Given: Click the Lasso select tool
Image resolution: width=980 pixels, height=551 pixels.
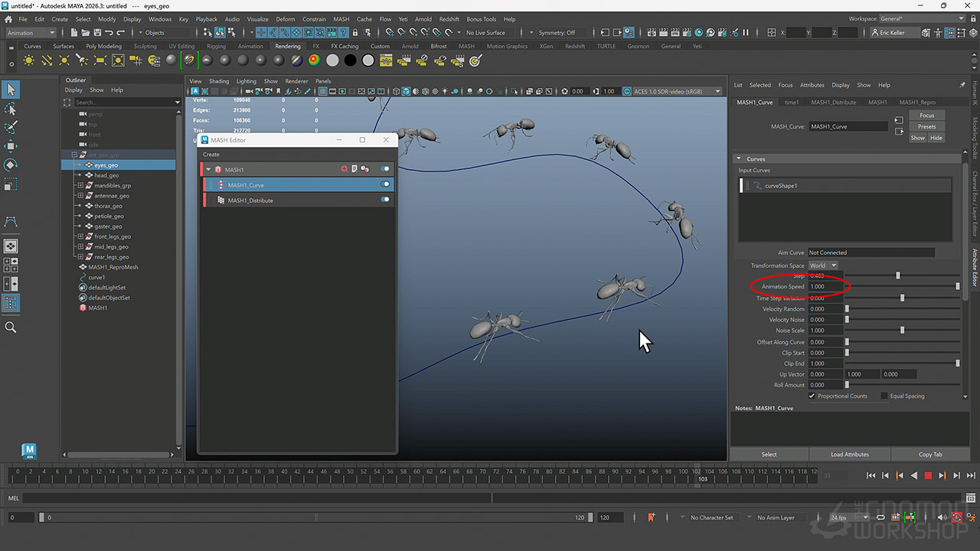Looking at the screenshot, I should [11, 109].
